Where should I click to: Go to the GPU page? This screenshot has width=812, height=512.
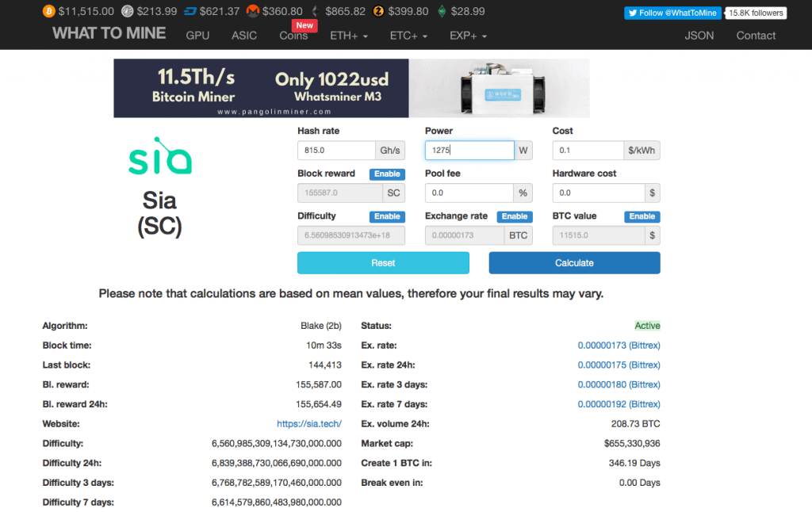(x=197, y=36)
